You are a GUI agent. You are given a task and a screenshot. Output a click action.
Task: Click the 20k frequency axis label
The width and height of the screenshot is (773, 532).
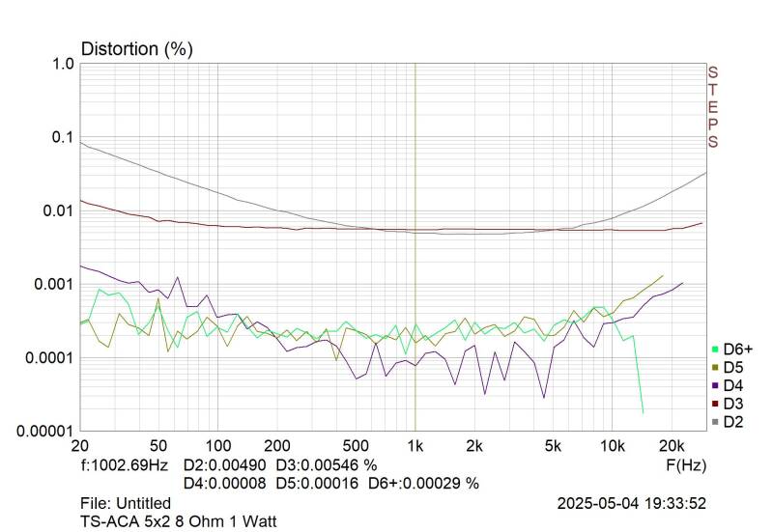672,446
